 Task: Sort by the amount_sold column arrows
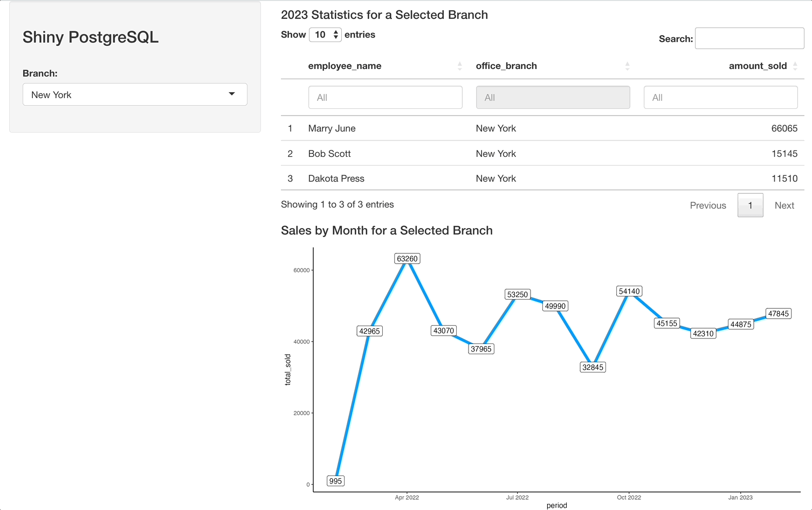point(795,66)
